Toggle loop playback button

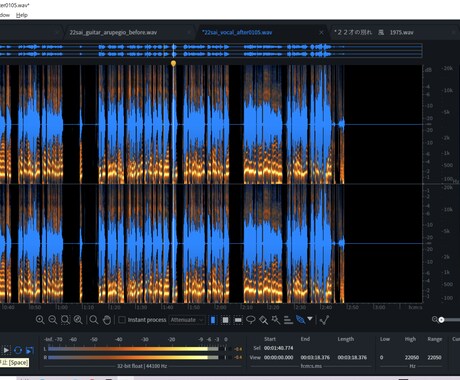[18, 350]
